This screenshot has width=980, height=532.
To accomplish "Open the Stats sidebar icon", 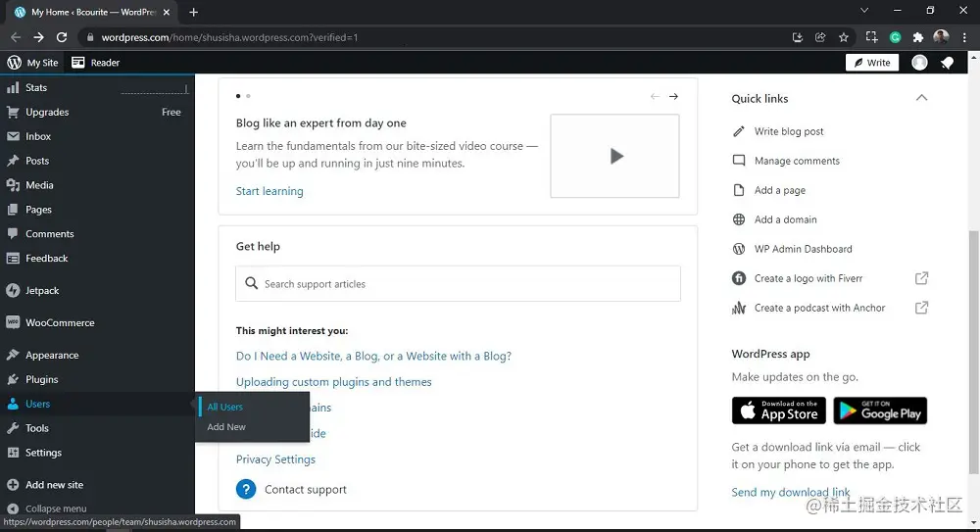I will click(13, 88).
